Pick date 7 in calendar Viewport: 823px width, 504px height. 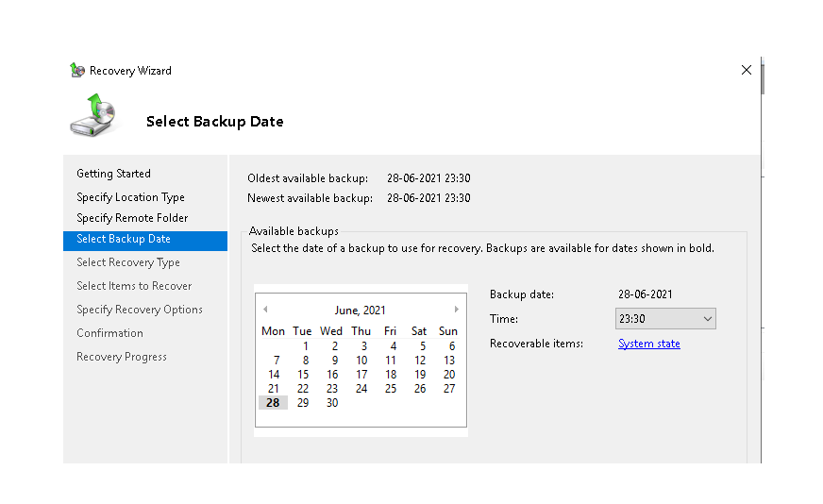[x=277, y=361]
